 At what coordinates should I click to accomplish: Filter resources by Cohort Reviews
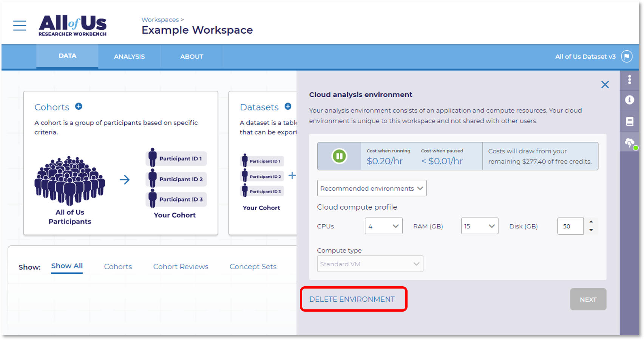(x=181, y=267)
